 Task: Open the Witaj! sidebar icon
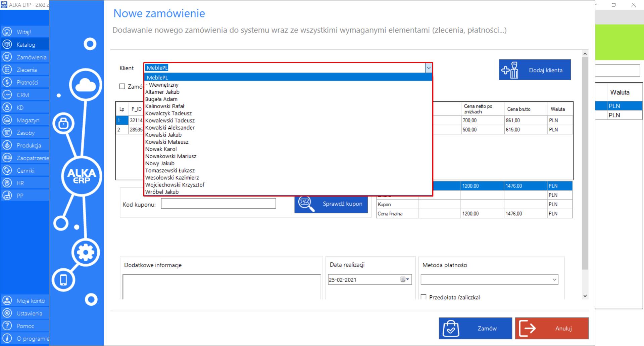7,32
